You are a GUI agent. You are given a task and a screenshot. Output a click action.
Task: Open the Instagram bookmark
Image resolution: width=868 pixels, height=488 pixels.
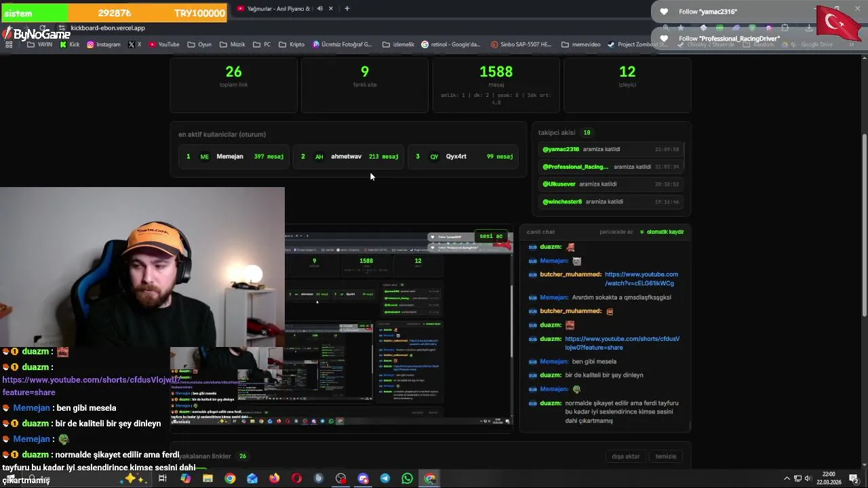(x=104, y=45)
